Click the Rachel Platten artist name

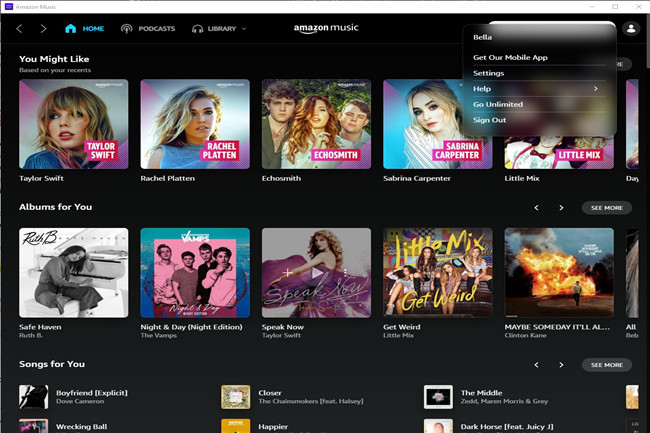[167, 178]
